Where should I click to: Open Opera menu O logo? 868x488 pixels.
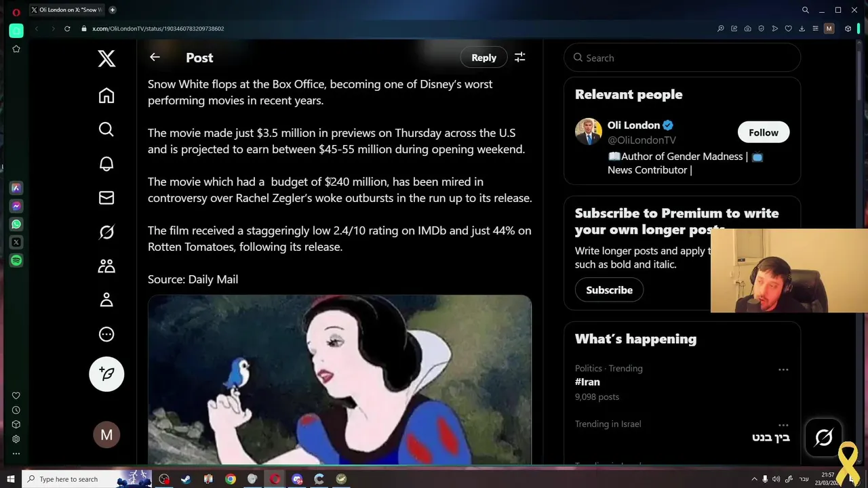[16, 11]
